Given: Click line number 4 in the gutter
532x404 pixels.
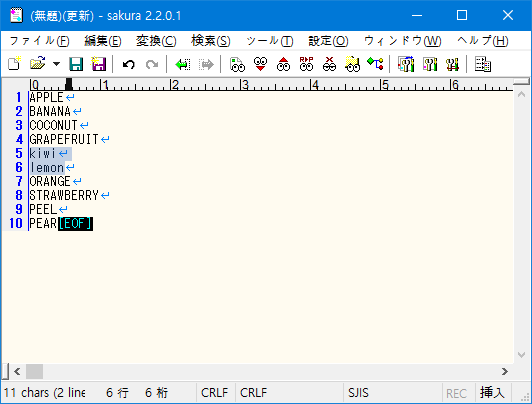Looking at the screenshot, I should pos(19,139).
